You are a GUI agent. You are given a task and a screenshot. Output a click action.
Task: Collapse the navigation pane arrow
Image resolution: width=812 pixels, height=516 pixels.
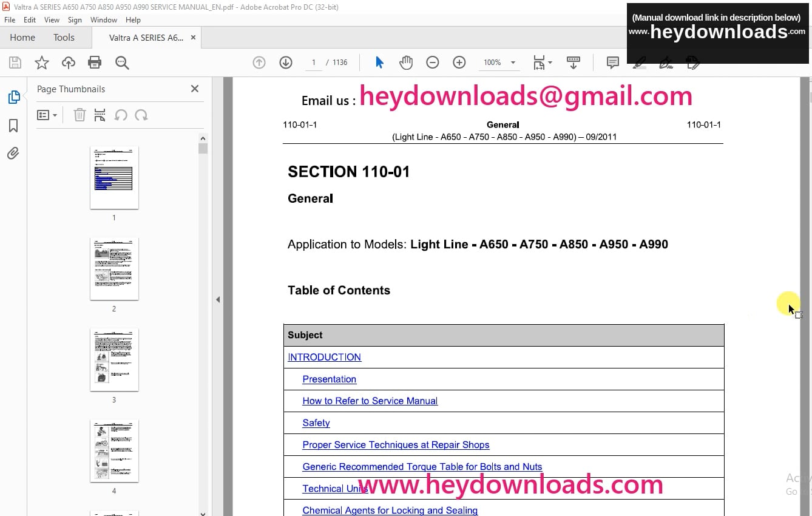[218, 299]
